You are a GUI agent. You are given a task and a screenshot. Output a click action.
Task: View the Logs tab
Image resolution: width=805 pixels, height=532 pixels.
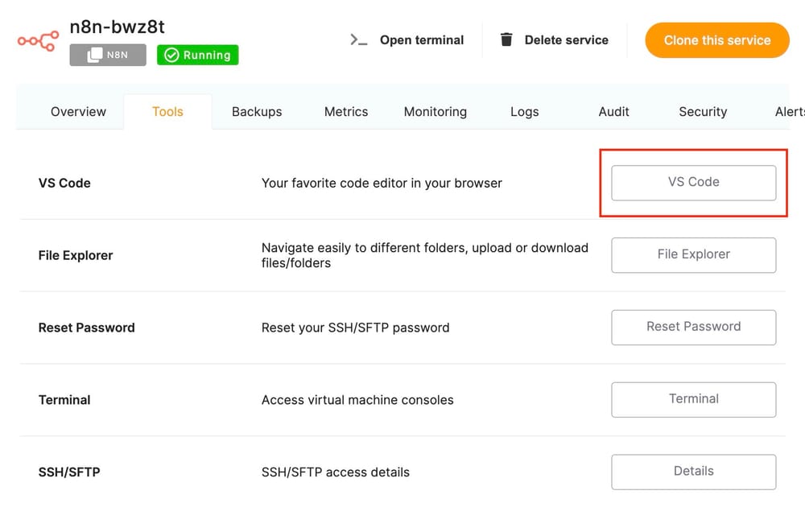coord(524,112)
